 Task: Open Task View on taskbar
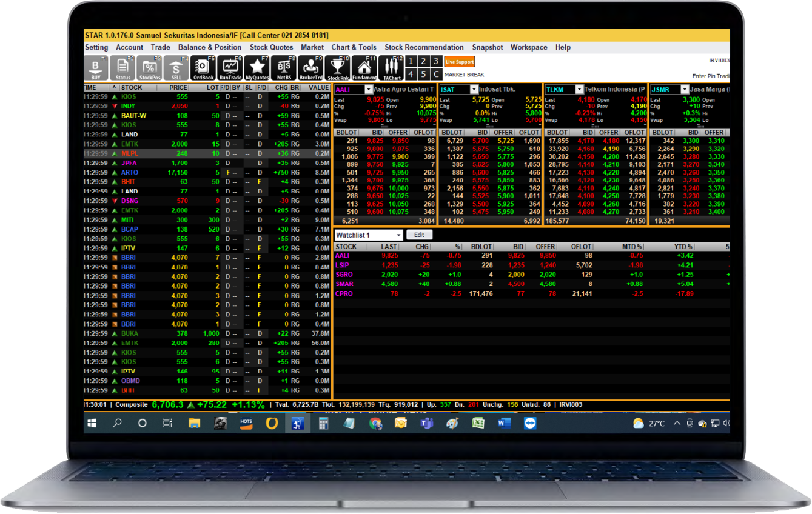(168, 424)
